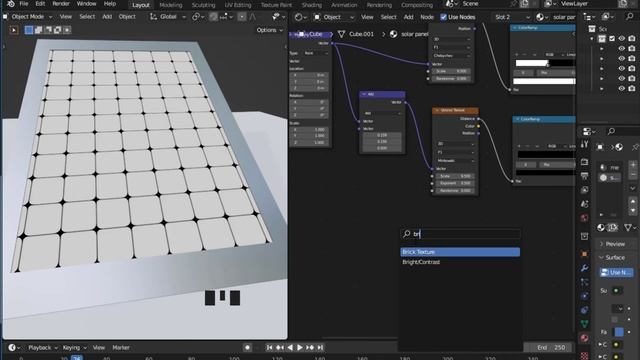
Task: Switch to the Shading workspace tab
Action: [x=311, y=5]
